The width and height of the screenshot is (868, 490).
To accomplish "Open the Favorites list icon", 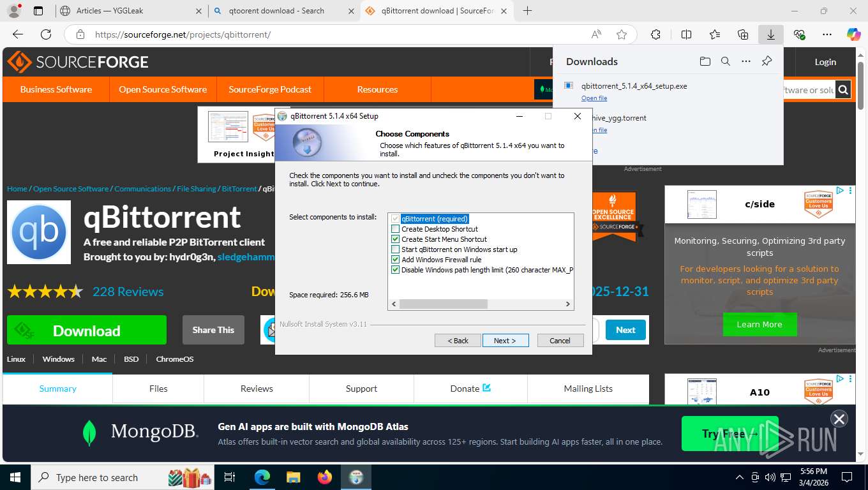I will pyautogui.click(x=715, y=34).
